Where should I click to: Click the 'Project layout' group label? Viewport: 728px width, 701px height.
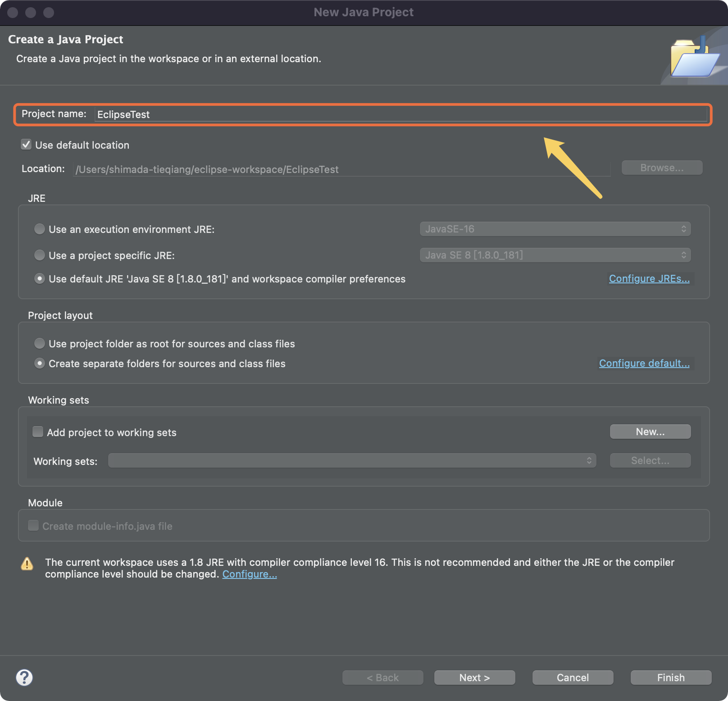[60, 315]
